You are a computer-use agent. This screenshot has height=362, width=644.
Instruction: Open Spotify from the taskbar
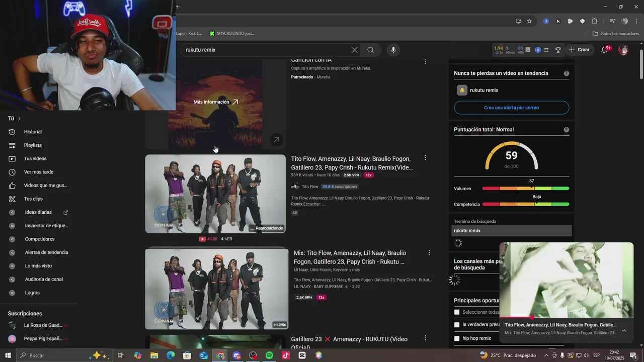click(x=269, y=355)
